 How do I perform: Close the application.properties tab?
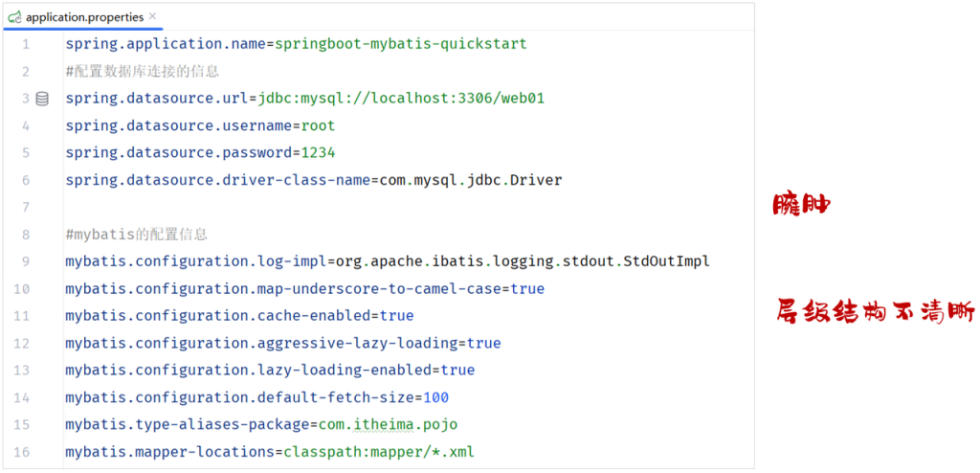pyautogui.click(x=153, y=17)
